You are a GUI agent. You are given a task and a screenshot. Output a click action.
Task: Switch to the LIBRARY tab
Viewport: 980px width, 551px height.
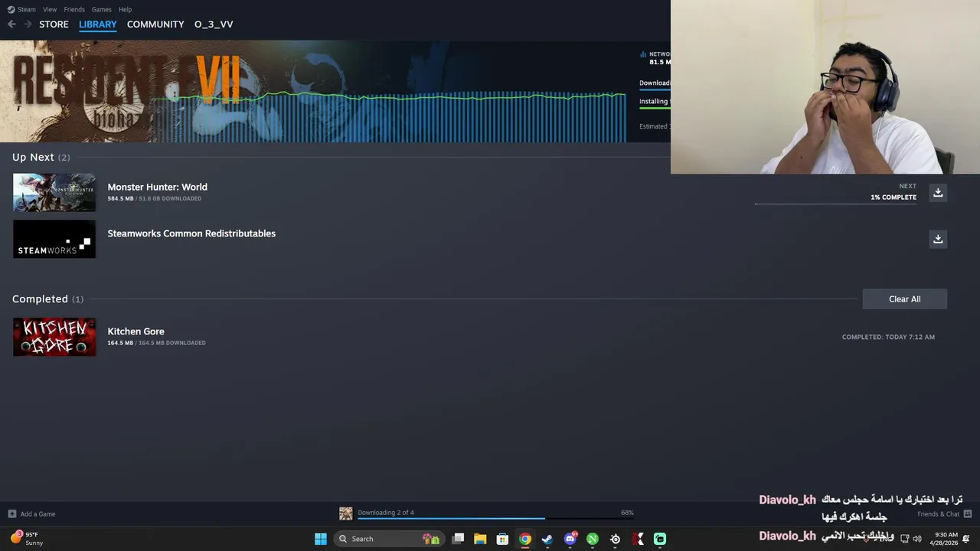(x=98, y=24)
